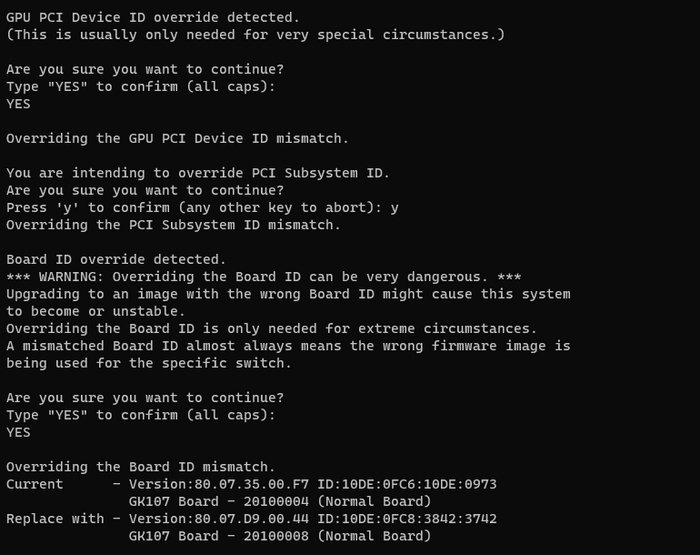This screenshot has width=700, height=555.
Task: Click the 'A mismatched Board ID' line
Action: coord(288,345)
